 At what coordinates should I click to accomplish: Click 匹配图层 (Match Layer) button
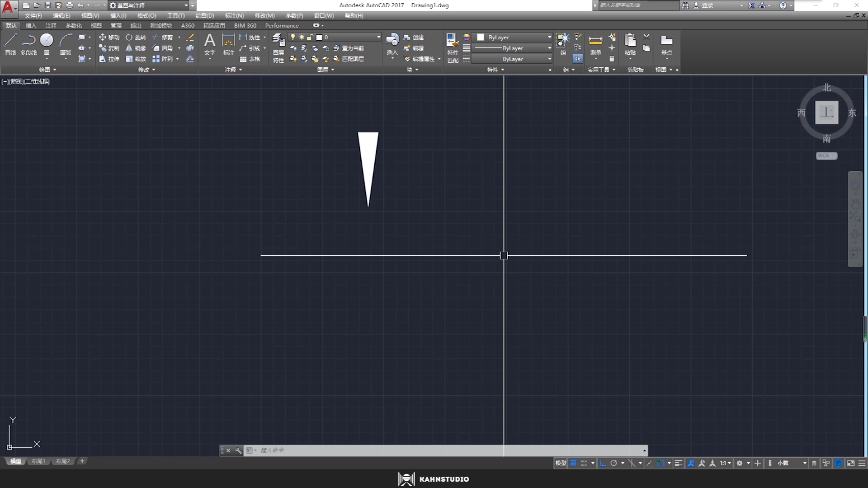point(349,59)
